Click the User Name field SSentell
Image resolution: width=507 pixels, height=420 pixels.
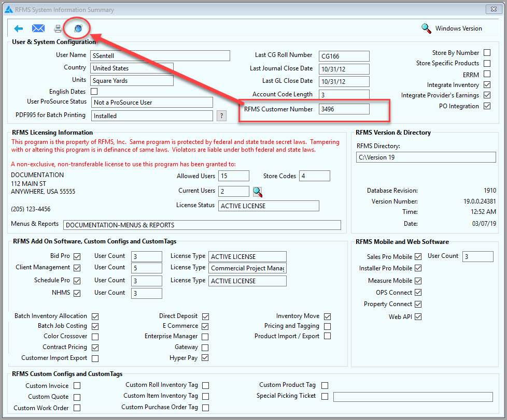click(x=160, y=55)
